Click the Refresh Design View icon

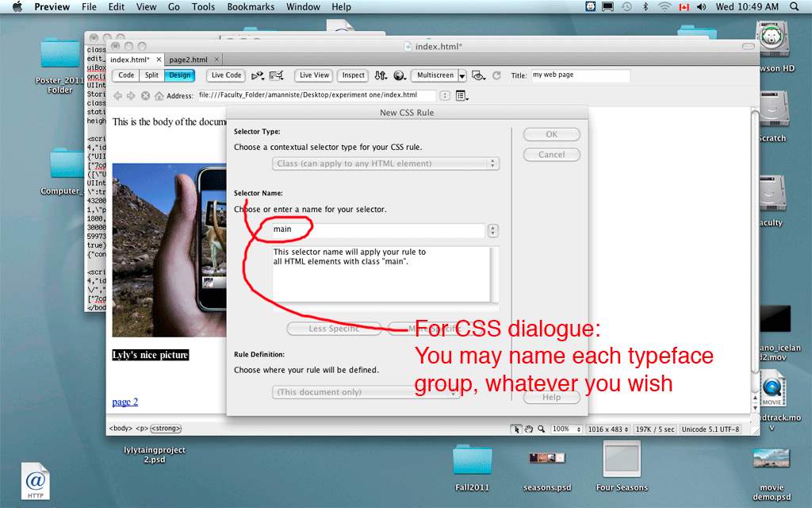click(496, 75)
